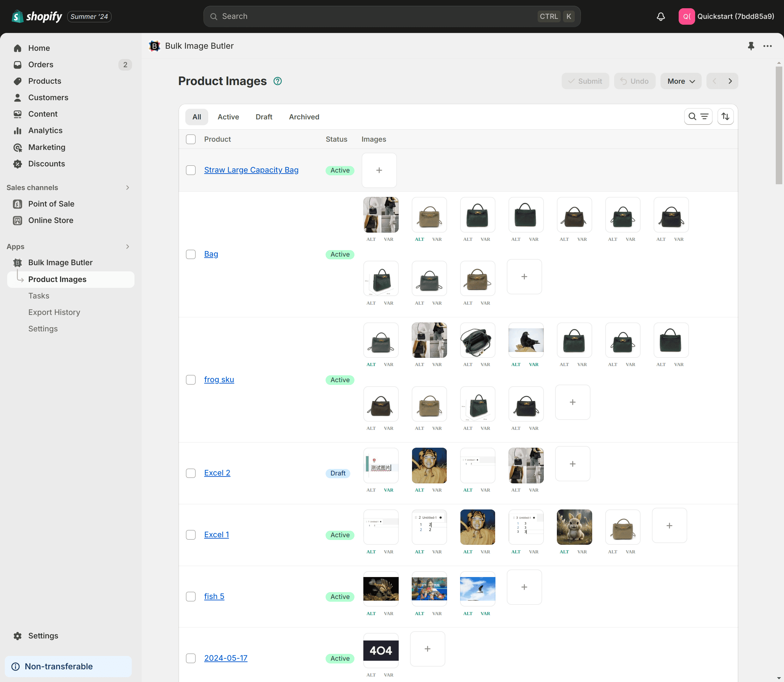
Task: Click the Submit button
Action: 585,81
